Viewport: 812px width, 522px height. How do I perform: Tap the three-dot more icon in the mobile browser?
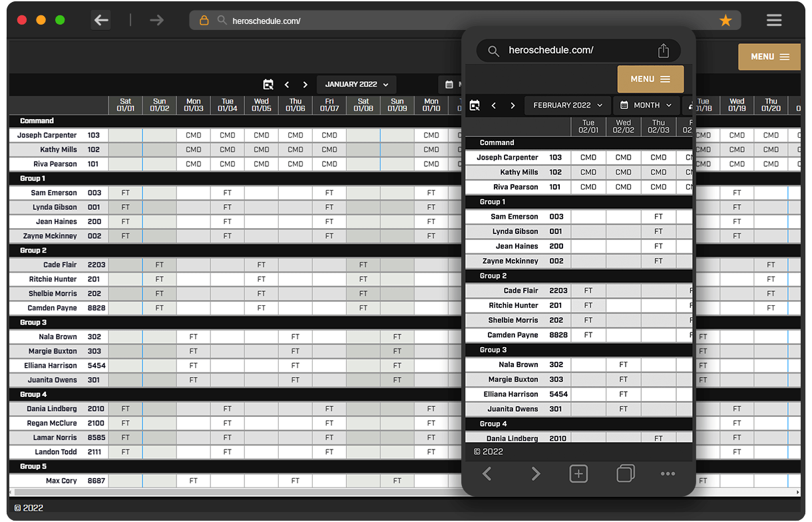[x=668, y=473]
